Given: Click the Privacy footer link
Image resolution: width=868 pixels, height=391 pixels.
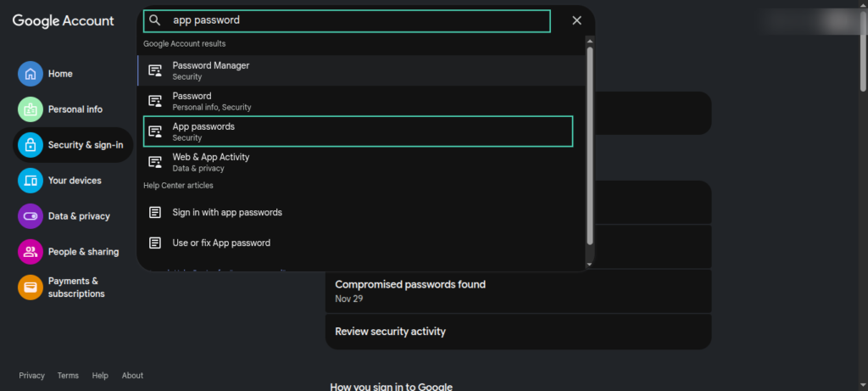Looking at the screenshot, I should (x=31, y=376).
